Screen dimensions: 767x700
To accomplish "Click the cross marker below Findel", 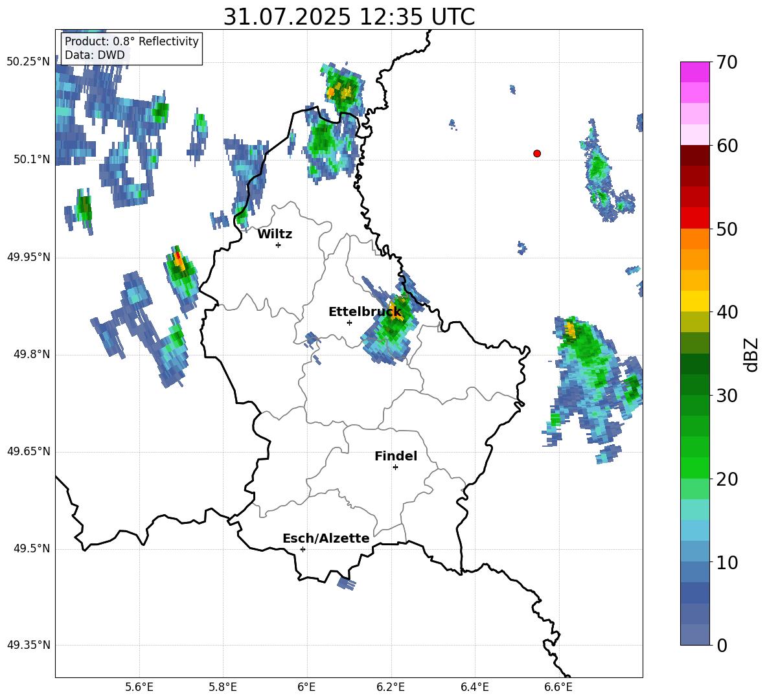I will (x=395, y=468).
